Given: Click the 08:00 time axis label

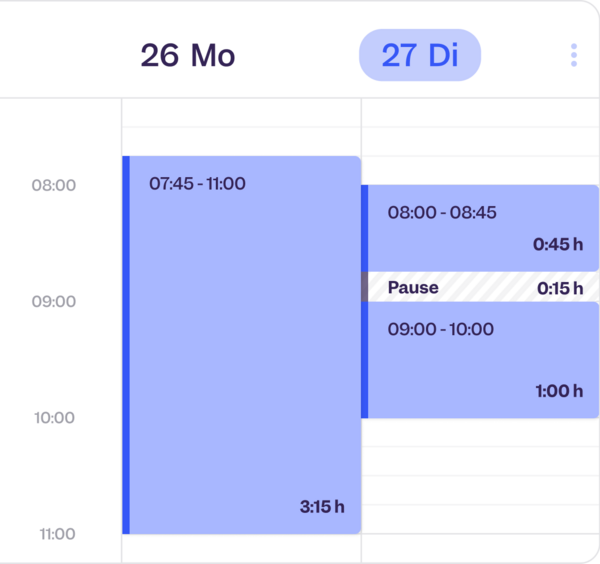Looking at the screenshot, I should (54, 185).
